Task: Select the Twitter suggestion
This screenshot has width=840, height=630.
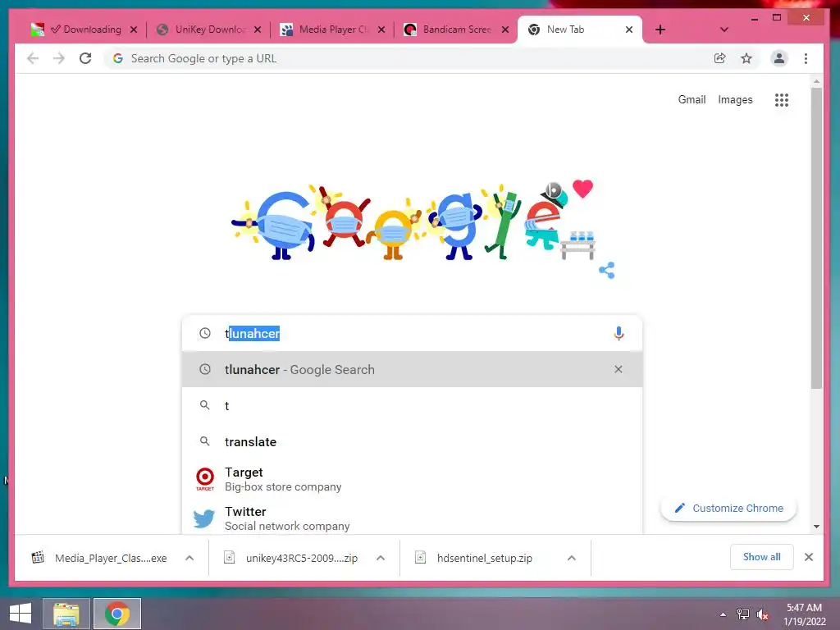Action: click(412, 518)
